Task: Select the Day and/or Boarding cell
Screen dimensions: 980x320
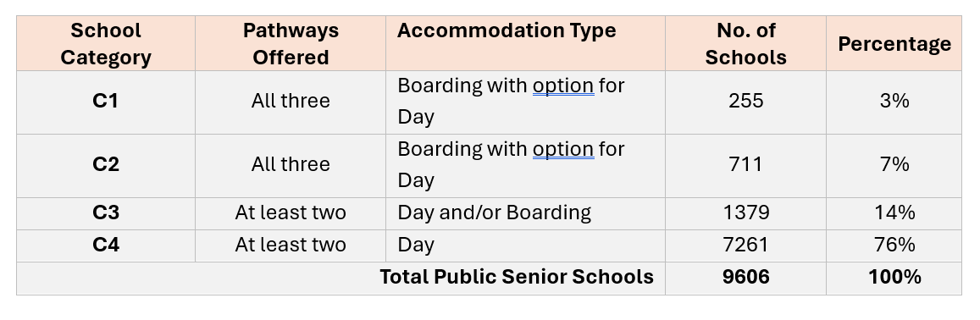Action: (525, 213)
